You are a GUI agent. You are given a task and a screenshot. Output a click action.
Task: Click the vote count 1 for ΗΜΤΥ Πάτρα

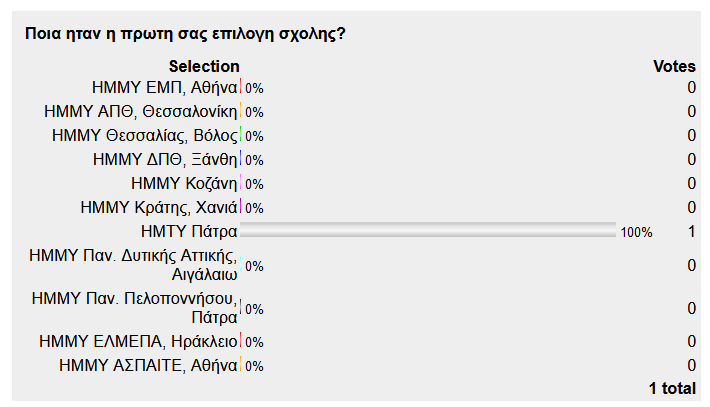coord(691,232)
